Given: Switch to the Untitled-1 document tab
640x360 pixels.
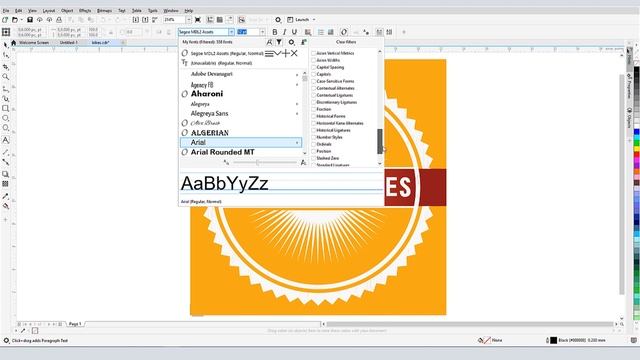Looking at the screenshot, I should pyautogui.click(x=69, y=42).
